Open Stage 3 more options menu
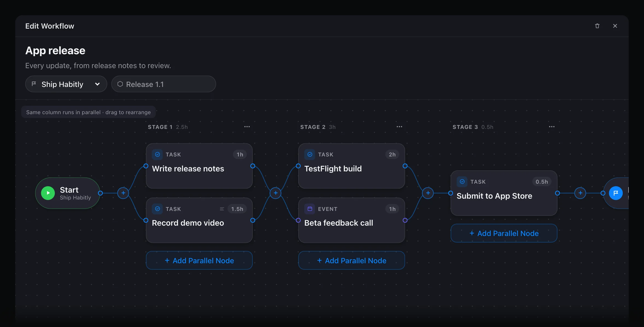Image resolution: width=644 pixels, height=327 pixels. click(551, 127)
